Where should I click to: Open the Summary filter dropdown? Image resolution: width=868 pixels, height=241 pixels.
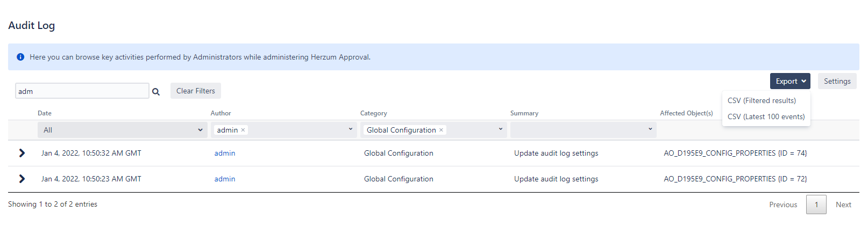click(x=583, y=130)
